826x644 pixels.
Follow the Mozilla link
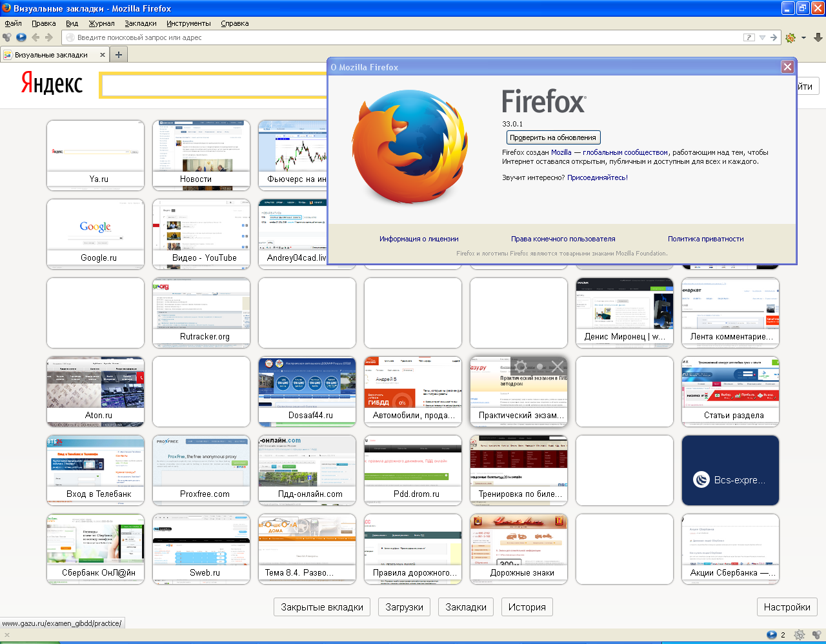click(x=561, y=152)
